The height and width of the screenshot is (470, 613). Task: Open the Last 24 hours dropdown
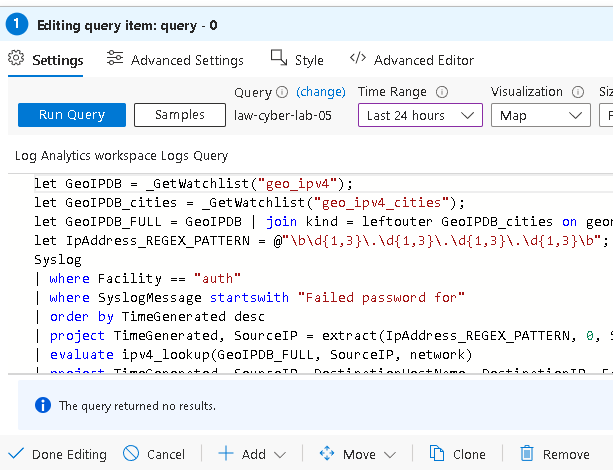420,115
